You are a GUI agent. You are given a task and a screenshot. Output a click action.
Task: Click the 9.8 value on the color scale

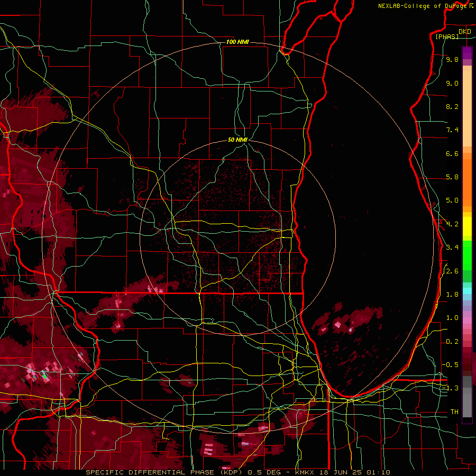pyautogui.click(x=452, y=60)
